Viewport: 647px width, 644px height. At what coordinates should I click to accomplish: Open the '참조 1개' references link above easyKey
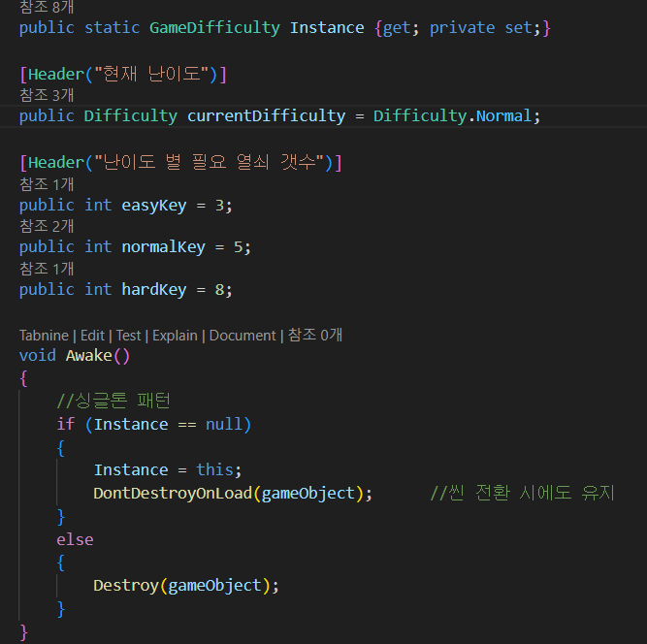coord(47,184)
